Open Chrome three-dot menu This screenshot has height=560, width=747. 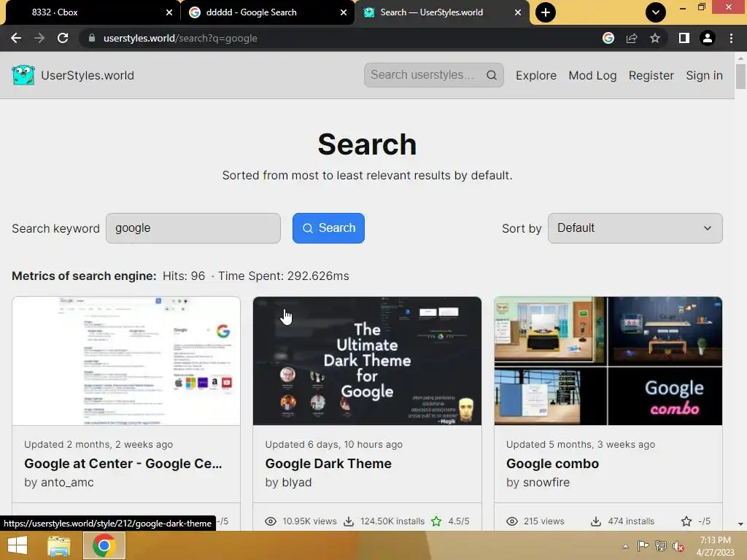click(731, 38)
